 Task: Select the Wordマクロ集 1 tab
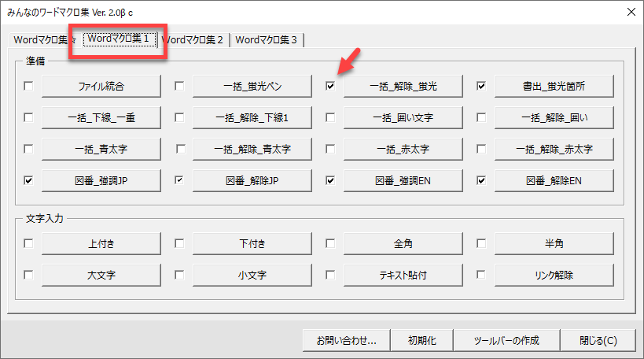119,39
